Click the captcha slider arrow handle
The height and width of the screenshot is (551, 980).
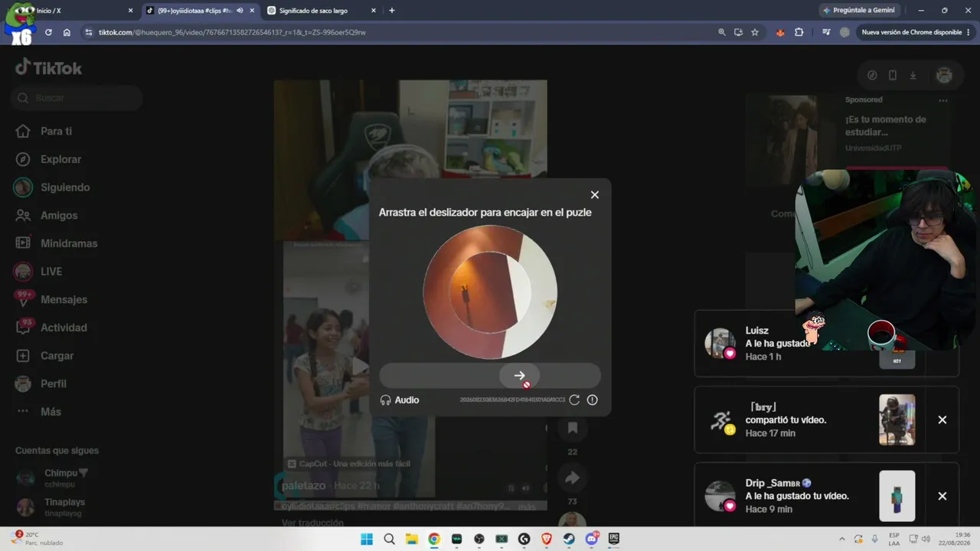point(520,376)
